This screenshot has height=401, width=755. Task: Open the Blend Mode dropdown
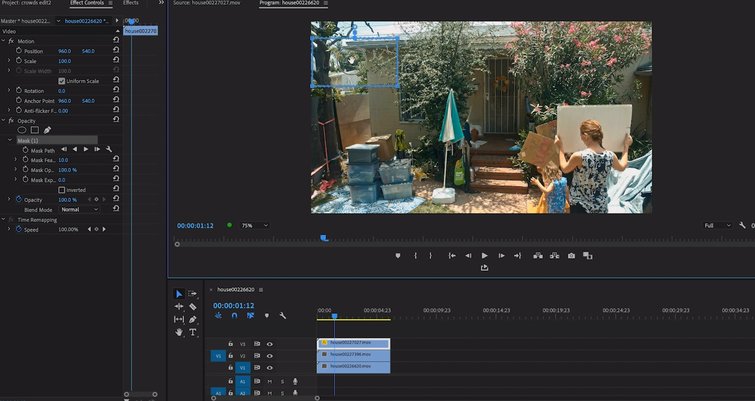[80, 209]
